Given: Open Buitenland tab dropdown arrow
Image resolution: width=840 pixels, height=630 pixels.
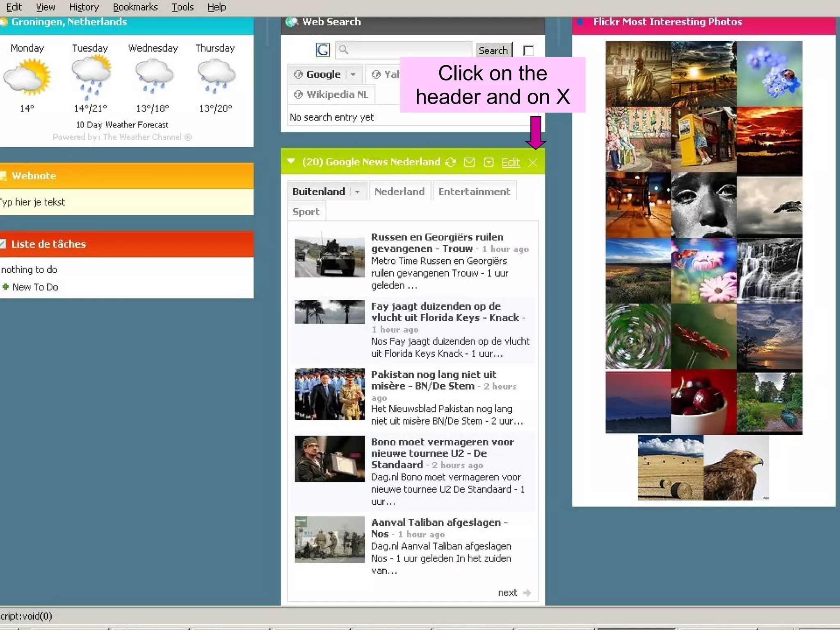Looking at the screenshot, I should tap(357, 192).
